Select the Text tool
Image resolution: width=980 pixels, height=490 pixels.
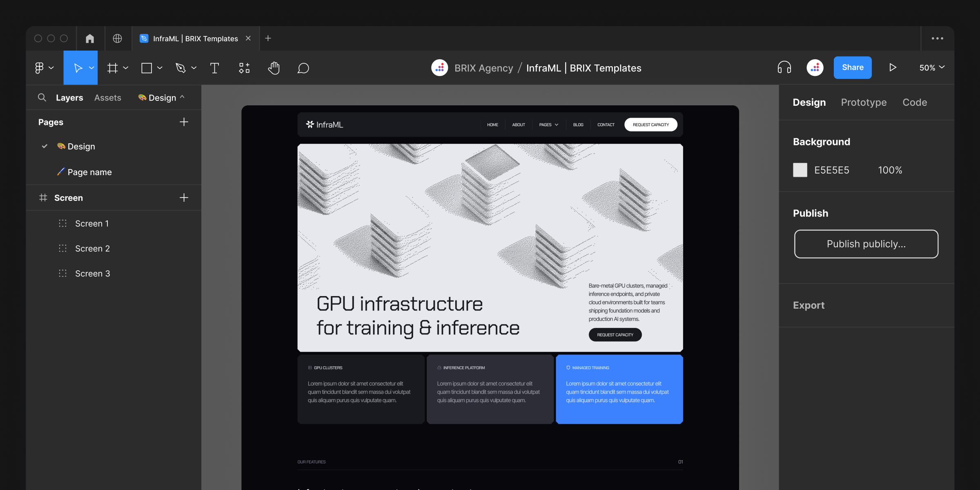pos(214,68)
